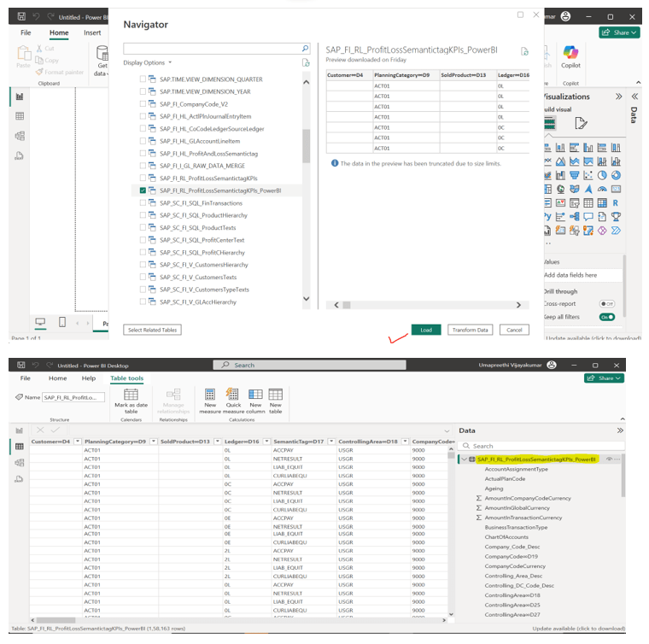Click the Cancel button in Navigator

pos(514,330)
